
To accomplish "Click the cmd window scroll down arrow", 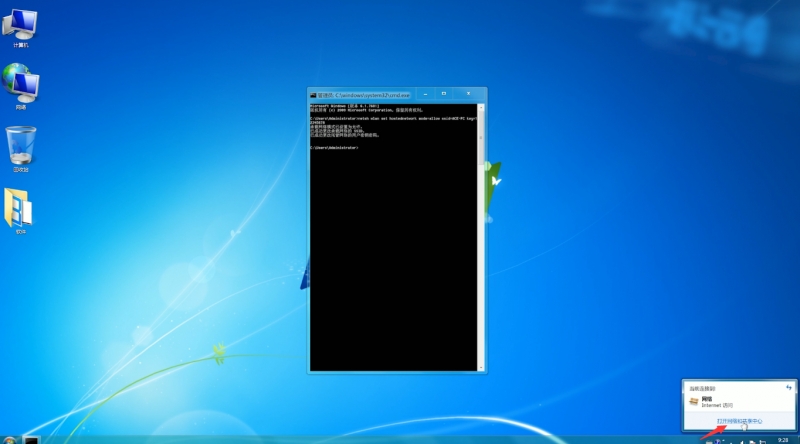I will coord(481,367).
